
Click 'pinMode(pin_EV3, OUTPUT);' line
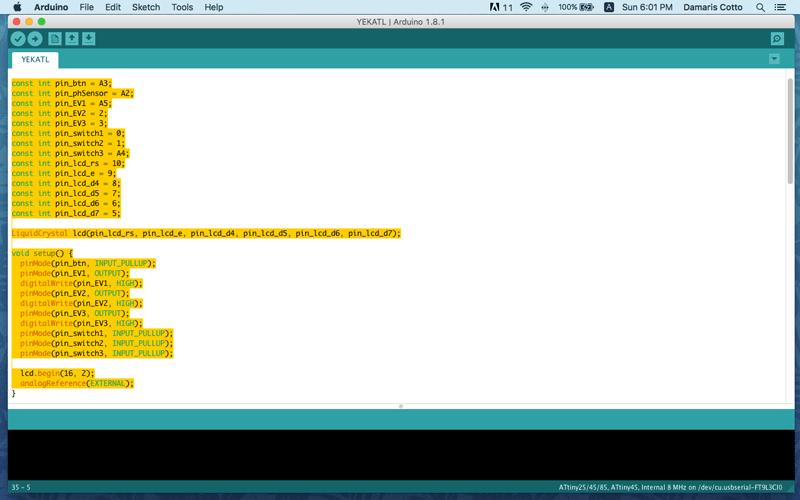click(x=74, y=313)
